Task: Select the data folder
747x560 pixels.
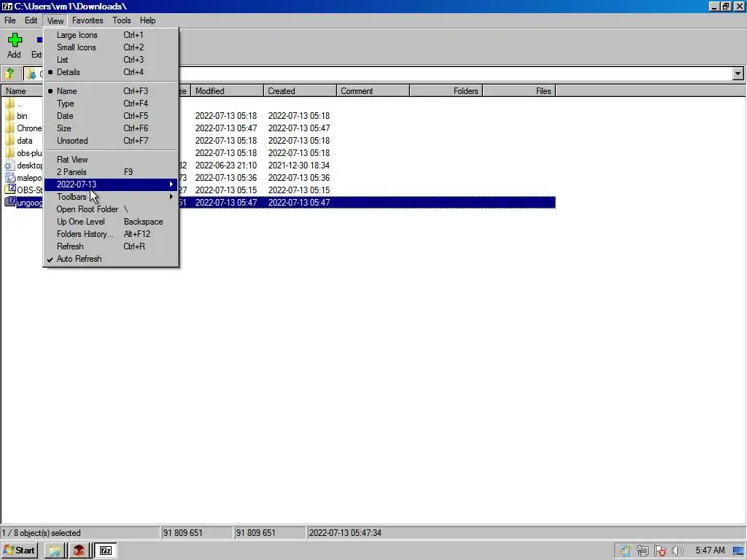Action: [24, 141]
